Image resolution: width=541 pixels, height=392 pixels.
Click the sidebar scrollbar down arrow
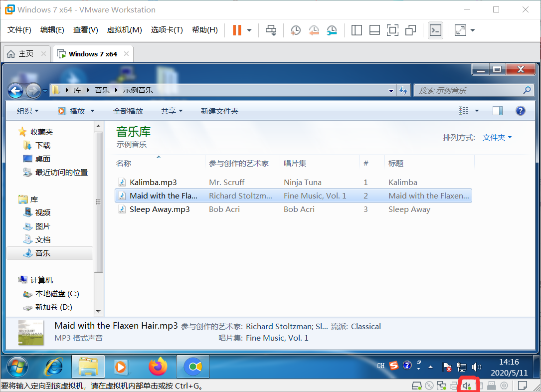[x=98, y=311]
